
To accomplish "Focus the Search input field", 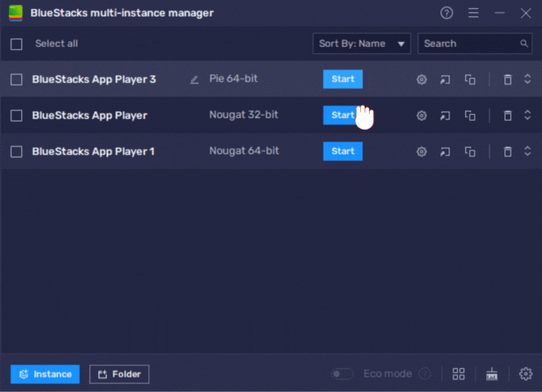I will (x=475, y=43).
